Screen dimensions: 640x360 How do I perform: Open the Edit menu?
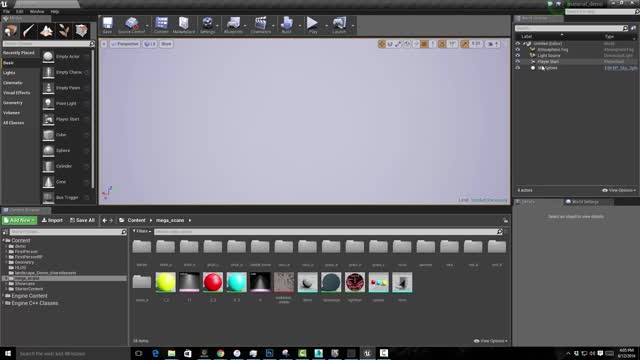20,11
